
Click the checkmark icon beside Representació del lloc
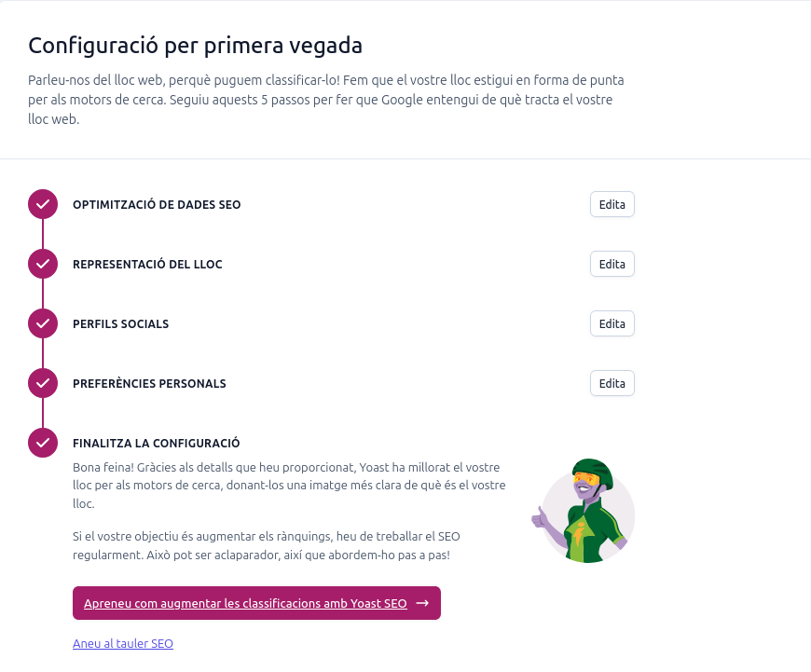click(x=43, y=264)
